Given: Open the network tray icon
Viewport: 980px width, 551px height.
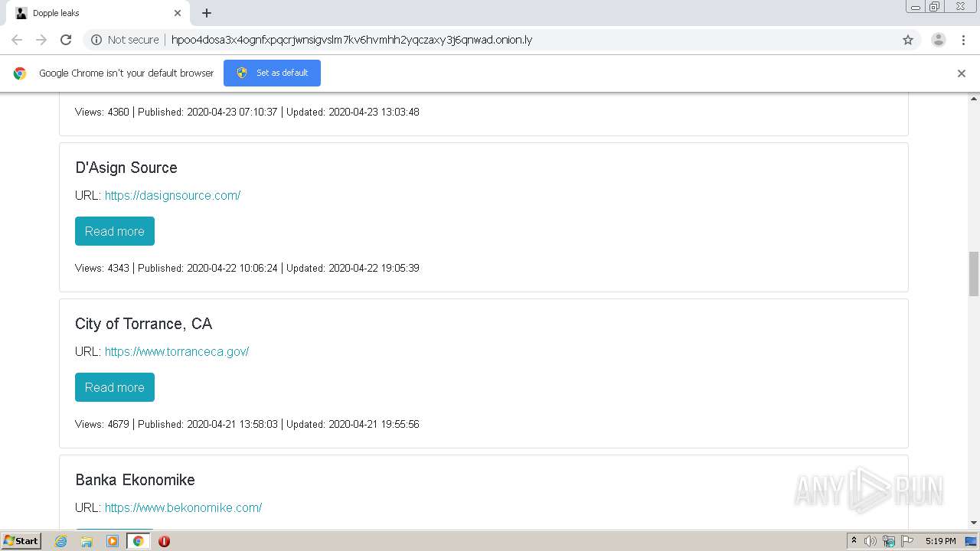Looking at the screenshot, I should pos(889,541).
